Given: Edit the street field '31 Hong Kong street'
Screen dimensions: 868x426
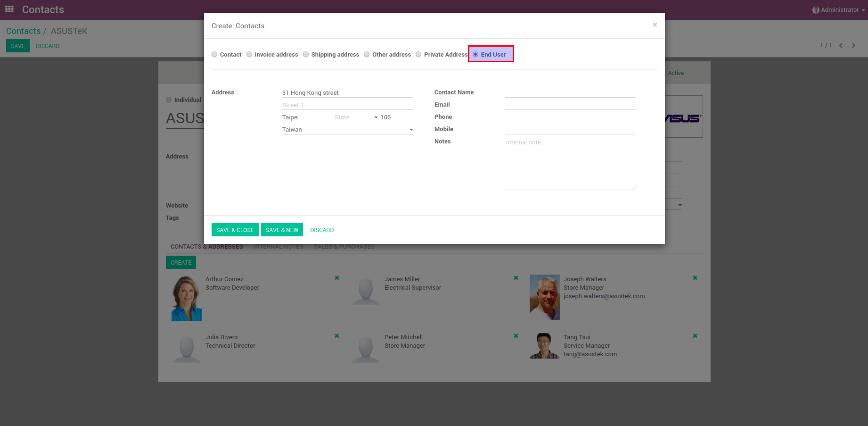Looking at the screenshot, I should pyautogui.click(x=348, y=92).
